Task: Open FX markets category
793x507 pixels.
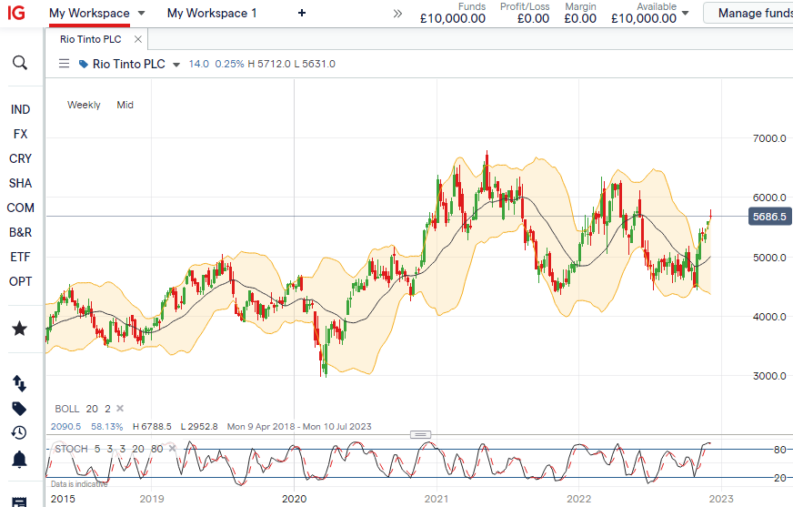Action: (x=20, y=134)
